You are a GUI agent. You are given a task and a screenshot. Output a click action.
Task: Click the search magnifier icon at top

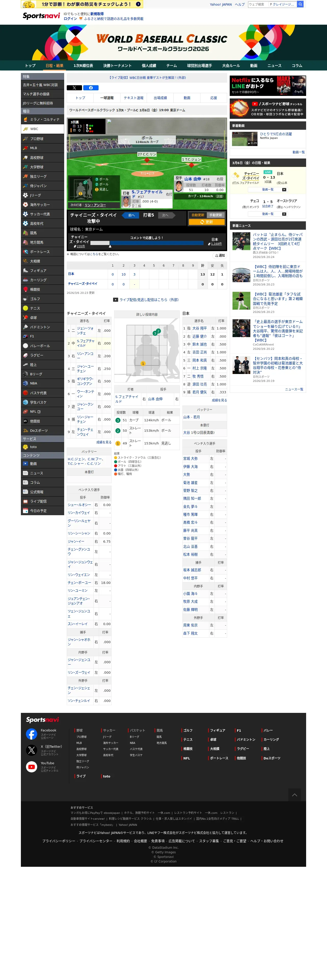300,4
